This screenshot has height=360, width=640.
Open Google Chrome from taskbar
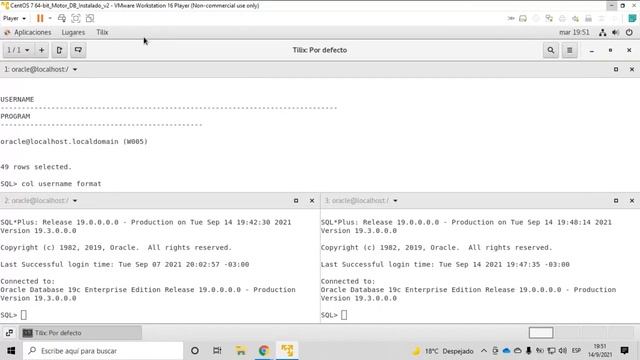(x=264, y=351)
